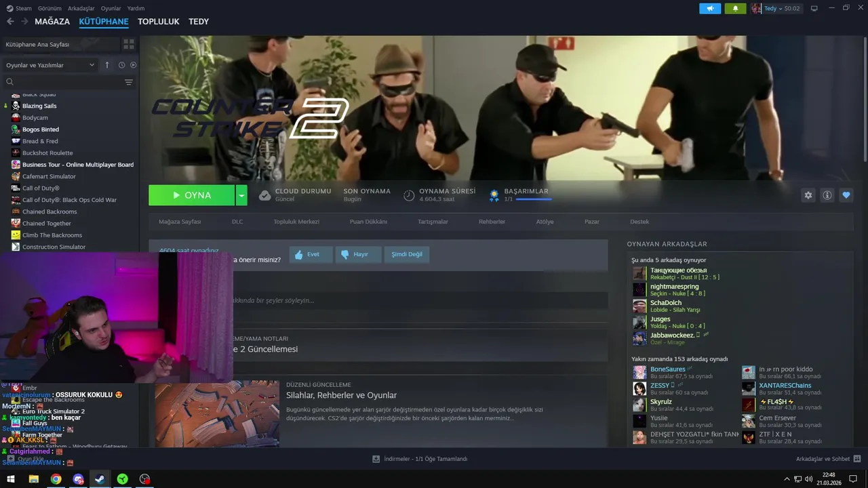868x488 pixels.
Task: Open the Destek tab
Action: [x=639, y=222]
